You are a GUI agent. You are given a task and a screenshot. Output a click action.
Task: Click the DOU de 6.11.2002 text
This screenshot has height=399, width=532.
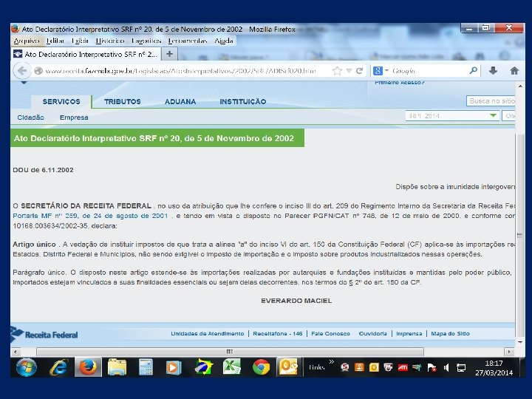tap(43, 170)
